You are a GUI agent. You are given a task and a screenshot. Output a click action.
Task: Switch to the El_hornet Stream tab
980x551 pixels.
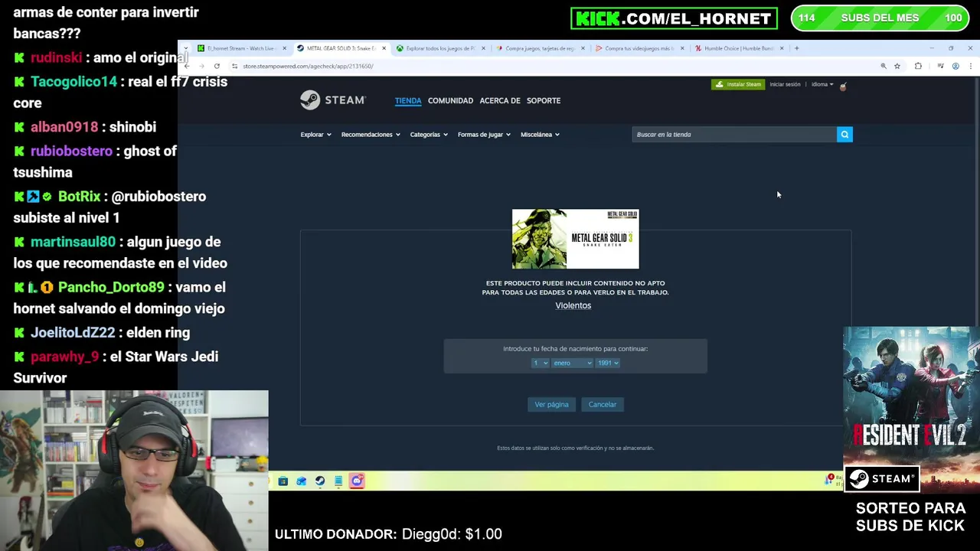[x=240, y=48]
